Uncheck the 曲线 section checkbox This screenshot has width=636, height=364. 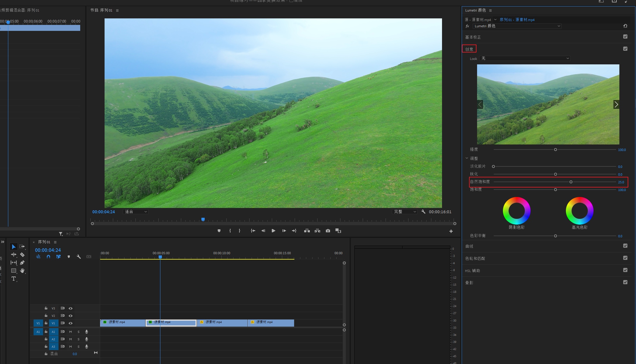pyautogui.click(x=625, y=246)
